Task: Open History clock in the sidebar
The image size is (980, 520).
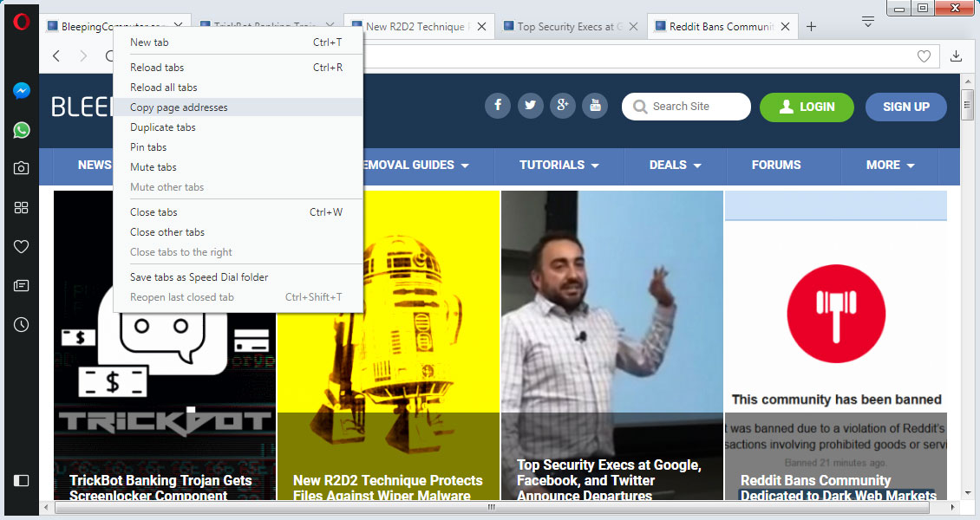Action: coord(22,325)
